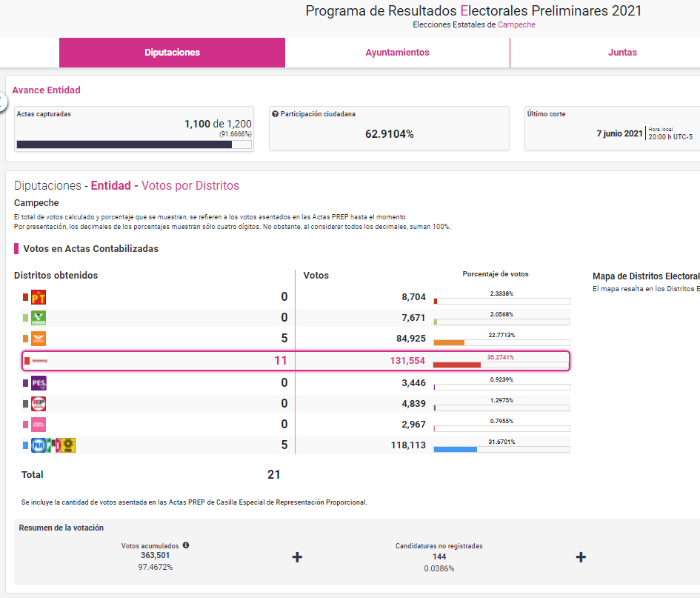
Task: Click the orange Movimiento Ciudadano logo
Action: pos(38,339)
